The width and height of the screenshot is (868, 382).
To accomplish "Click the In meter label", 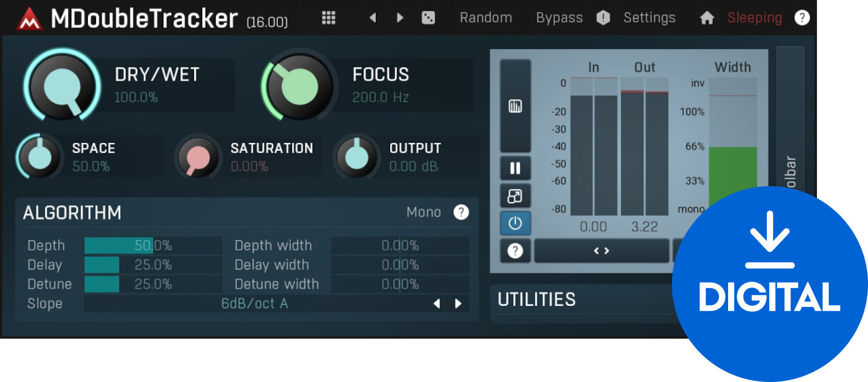I will (x=593, y=67).
